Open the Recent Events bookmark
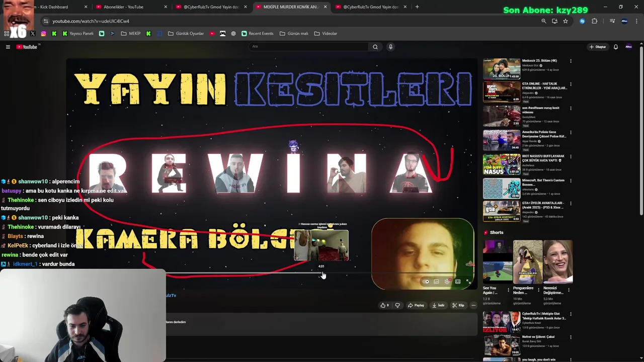The image size is (644, 362). (x=257, y=34)
